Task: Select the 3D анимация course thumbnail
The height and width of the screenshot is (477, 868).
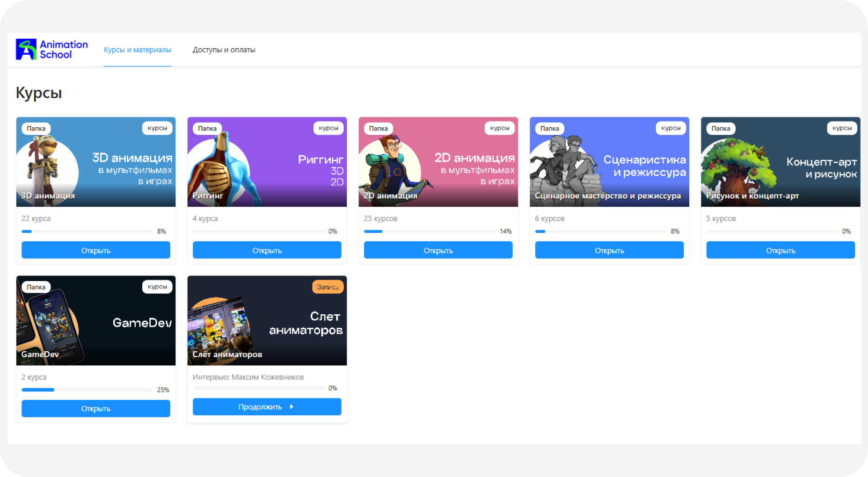Action: click(96, 162)
